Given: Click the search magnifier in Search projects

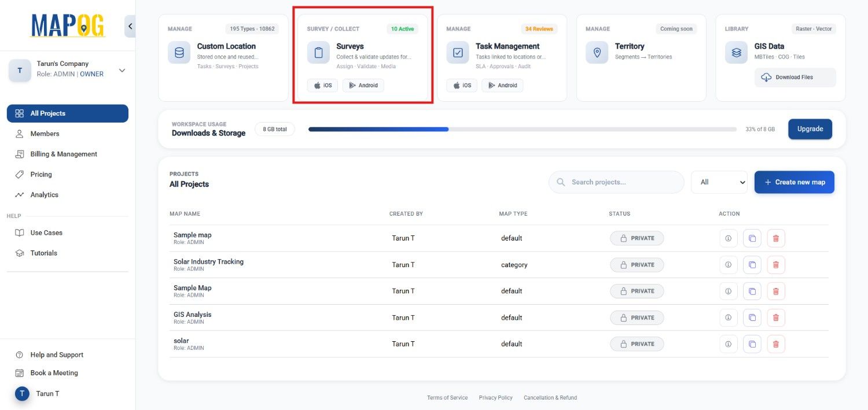Looking at the screenshot, I should [x=560, y=182].
